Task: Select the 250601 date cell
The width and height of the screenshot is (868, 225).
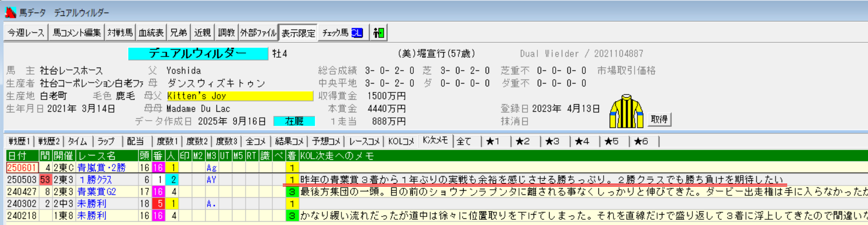Action: click(x=22, y=168)
